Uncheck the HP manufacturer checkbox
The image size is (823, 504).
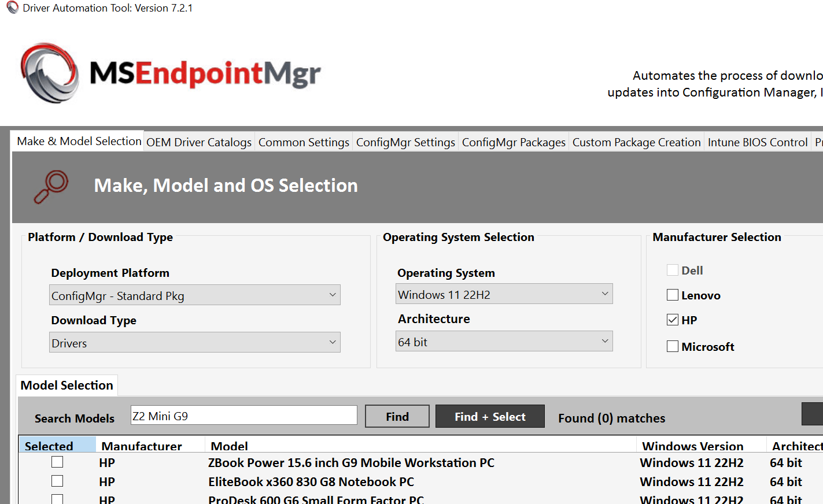[673, 320]
